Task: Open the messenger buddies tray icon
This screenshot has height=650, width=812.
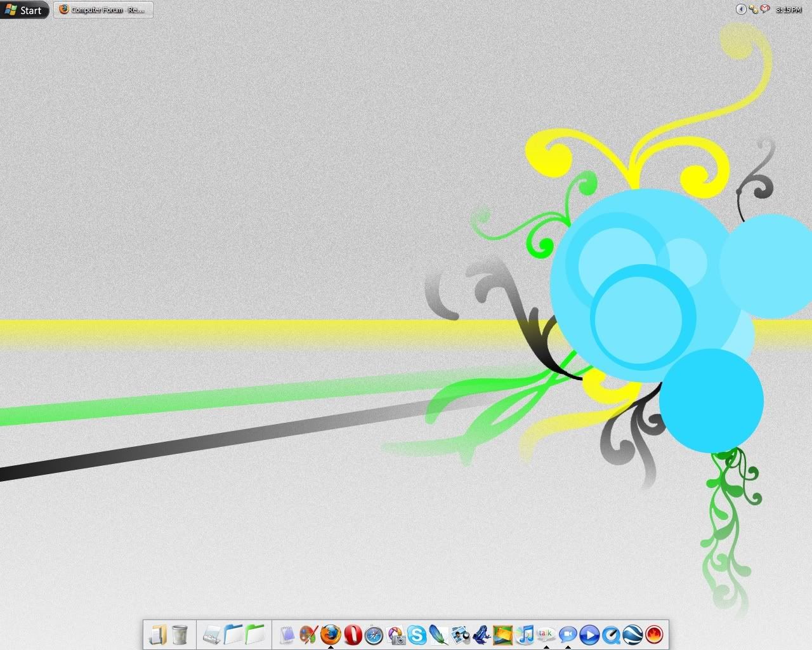Action: click(753, 9)
